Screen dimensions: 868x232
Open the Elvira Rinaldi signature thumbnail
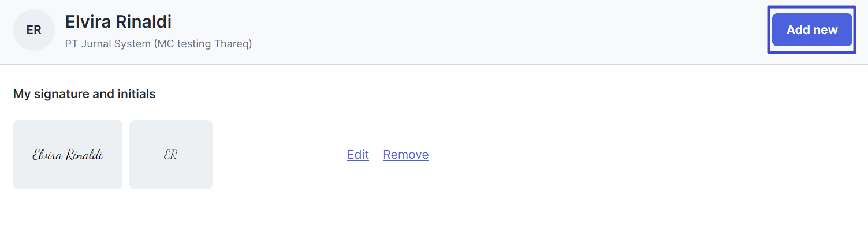coord(68,155)
